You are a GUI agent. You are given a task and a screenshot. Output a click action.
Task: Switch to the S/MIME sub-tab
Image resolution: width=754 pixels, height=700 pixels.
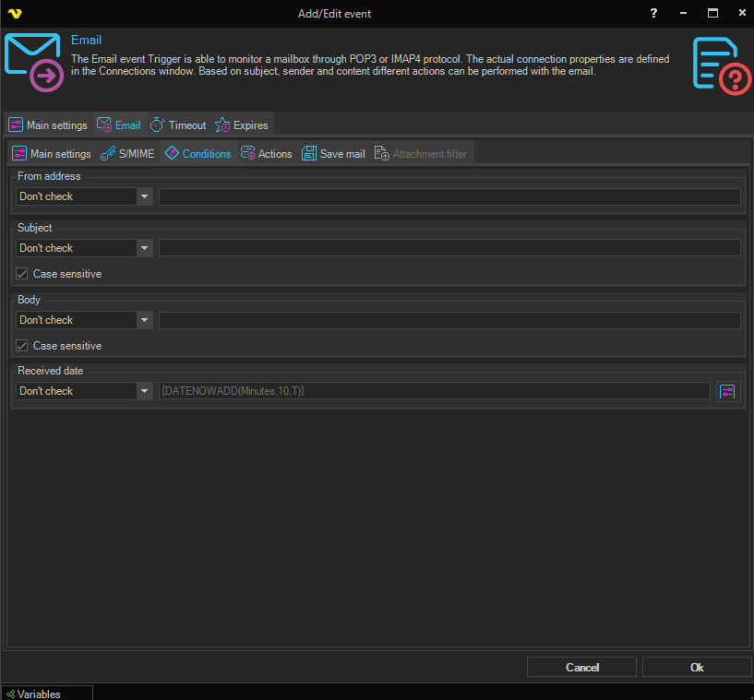[x=127, y=154]
